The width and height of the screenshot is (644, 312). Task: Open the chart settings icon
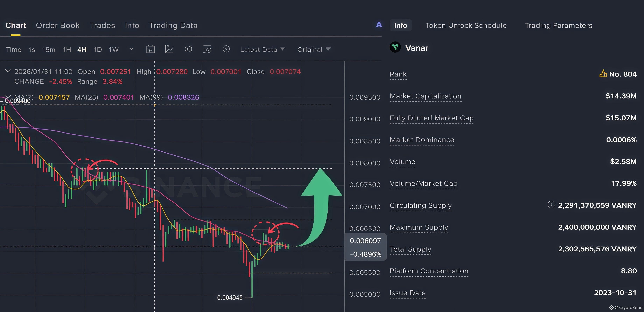tap(207, 49)
